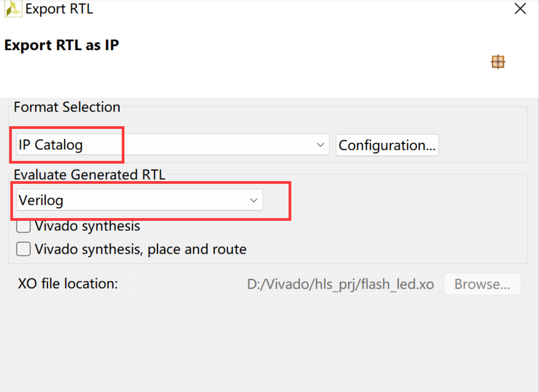Enable the Vivado synthesis checkbox
Image resolution: width=539 pixels, height=392 pixels.
click(23, 226)
